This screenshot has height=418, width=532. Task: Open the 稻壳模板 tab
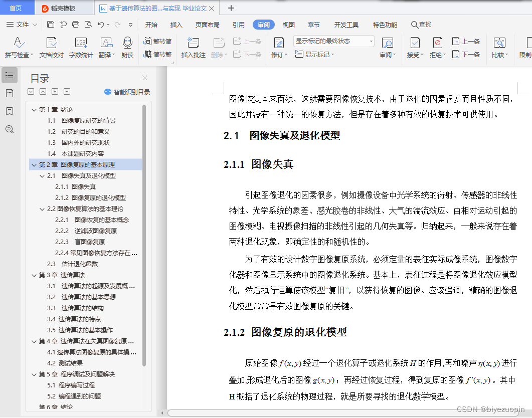coord(64,8)
